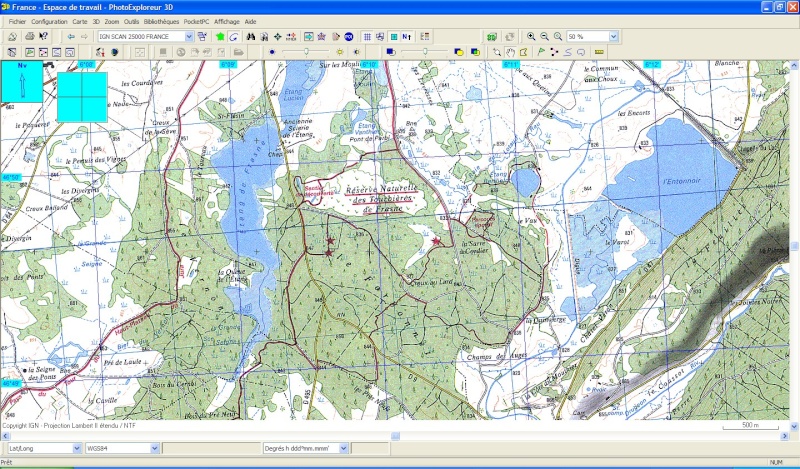
Task: Toggle the North arrow Nt button
Action: coord(407,37)
